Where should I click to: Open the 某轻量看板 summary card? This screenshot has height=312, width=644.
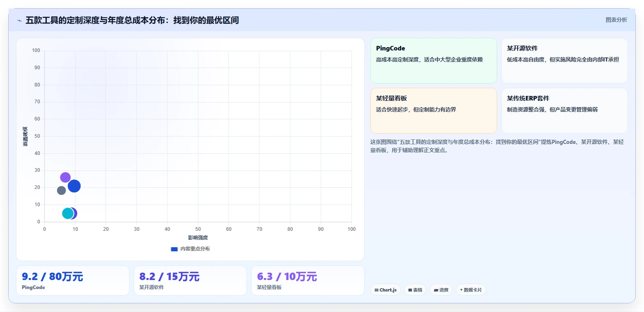(434, 111)
